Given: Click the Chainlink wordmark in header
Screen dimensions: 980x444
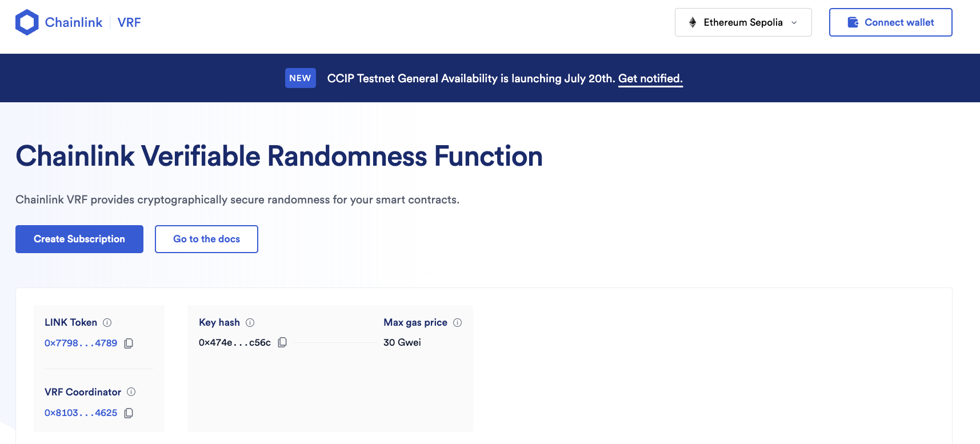Looking at the screenshot, I should [x=74, y=22].
